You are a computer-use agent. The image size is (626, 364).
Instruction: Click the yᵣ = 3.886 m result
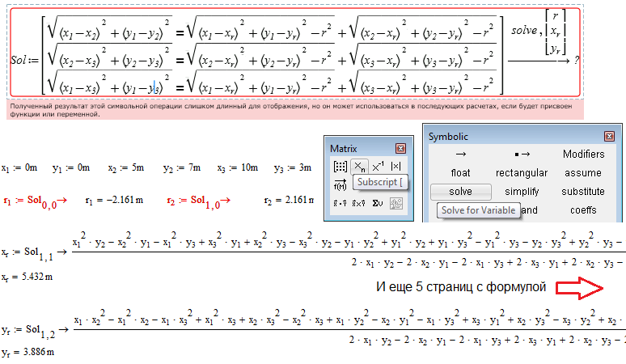tap(28, 353)
